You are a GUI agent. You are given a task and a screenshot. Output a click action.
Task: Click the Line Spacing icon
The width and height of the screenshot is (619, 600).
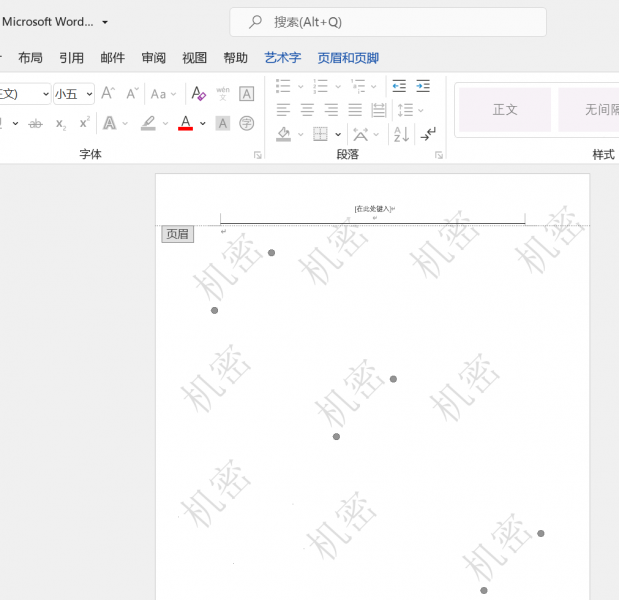pos(405,110)
